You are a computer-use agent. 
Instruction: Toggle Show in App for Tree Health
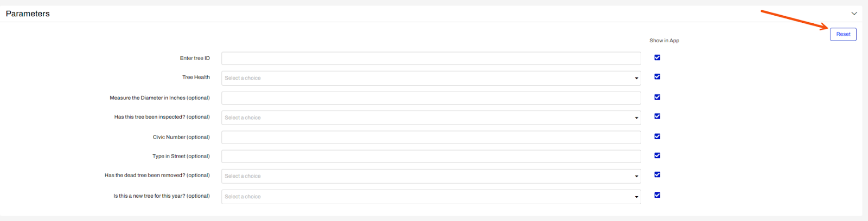657,77
